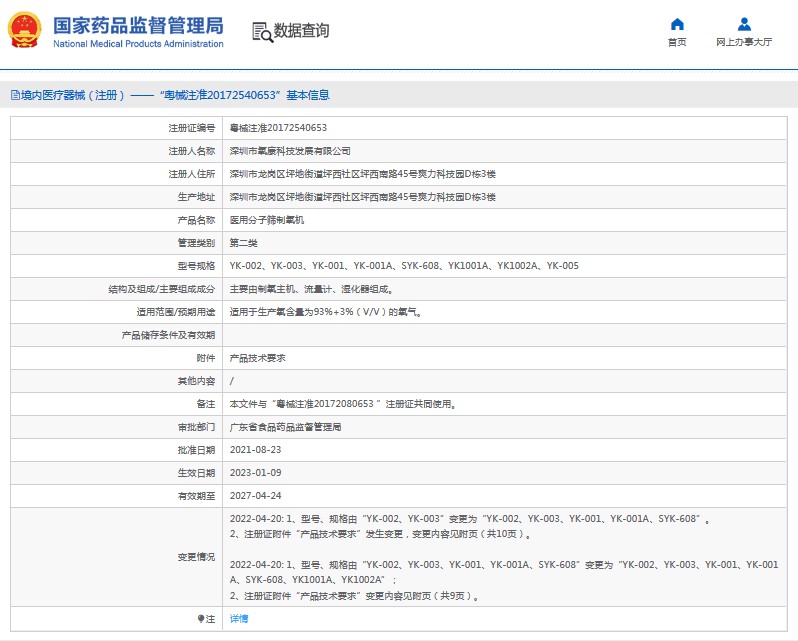The height and width of the screenshot is (641, 798).
Task: Select model list starting YK-002、YK-003
Action: [x=404, y=266]
